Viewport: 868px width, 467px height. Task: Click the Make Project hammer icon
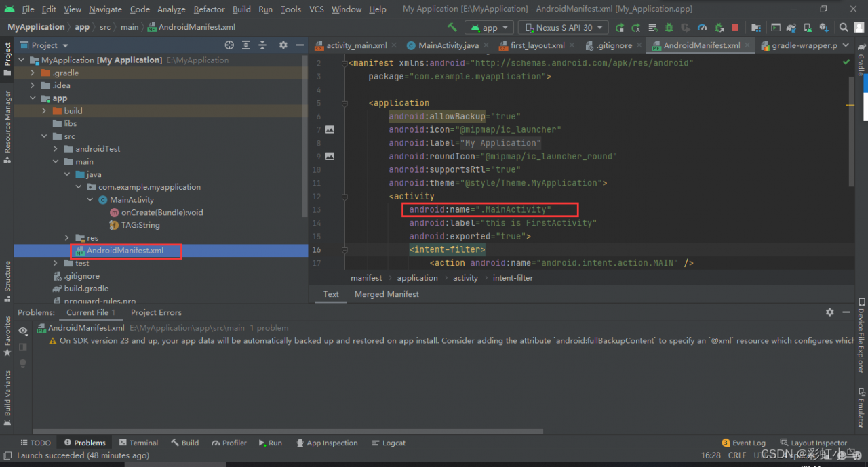click(452, 27)
